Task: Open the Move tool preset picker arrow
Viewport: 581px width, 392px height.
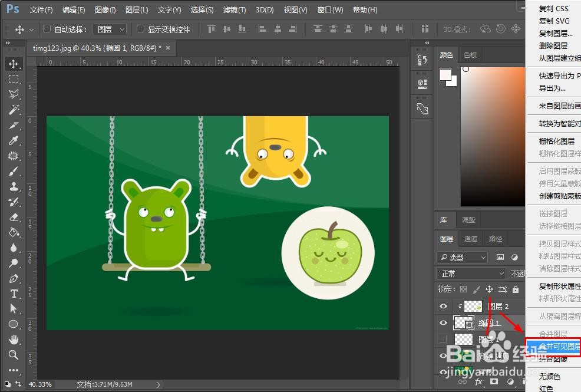Action: pos(31,29)
